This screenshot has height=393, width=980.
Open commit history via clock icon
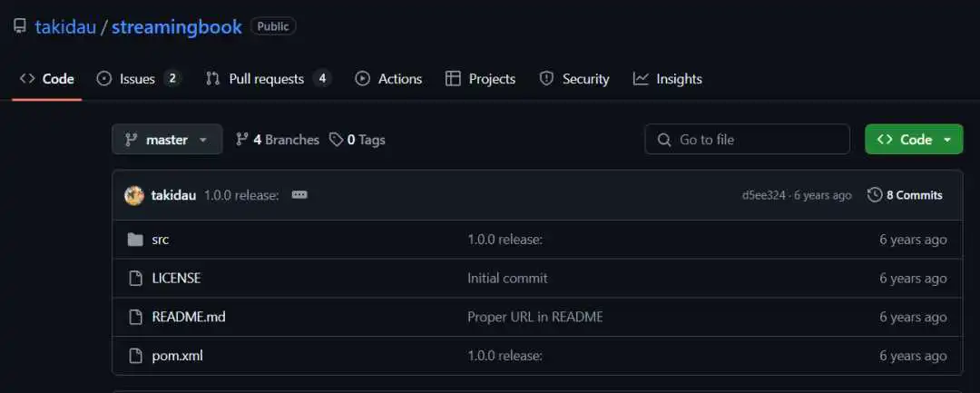(x=875, y=195)
